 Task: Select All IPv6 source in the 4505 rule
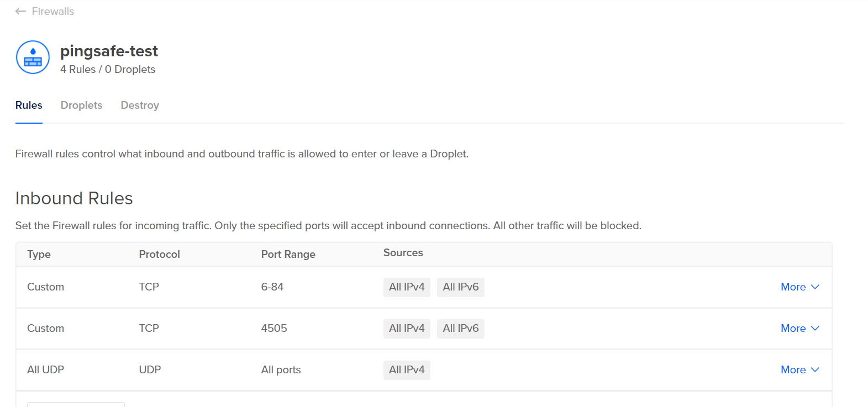pyautogui.click(x=460, y=329)
